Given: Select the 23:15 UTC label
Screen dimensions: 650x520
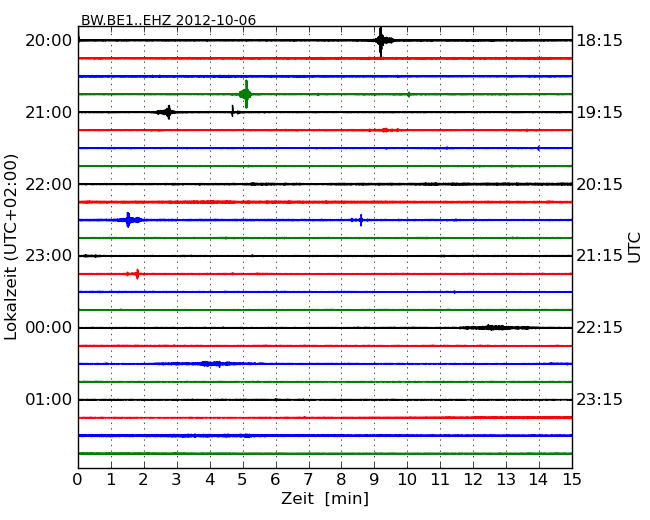Looking at the screenshot, I should click(599, 399).
